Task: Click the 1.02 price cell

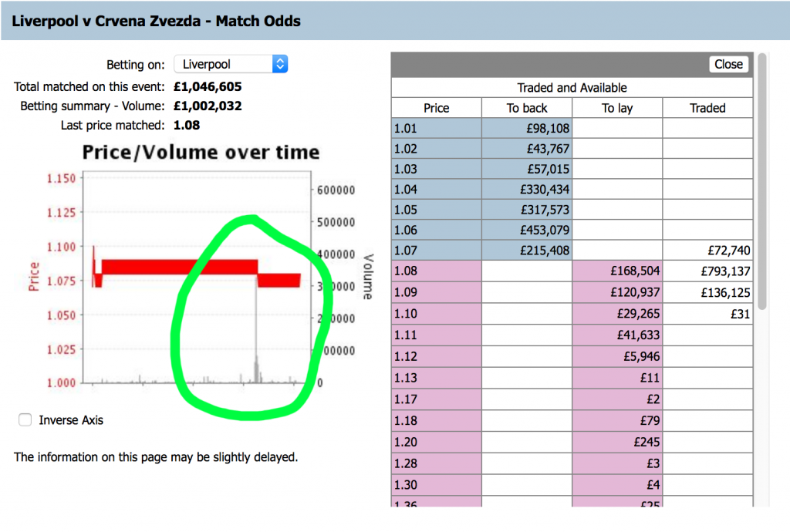Action: click(x=437, y=149)
